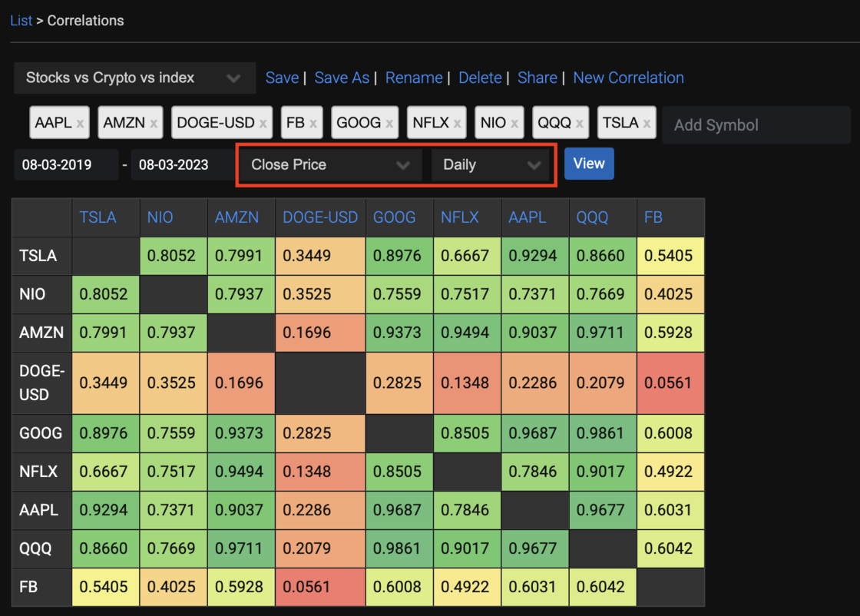Click the DOGE-USD row label
Screen dimensions: 860x616
41,383
